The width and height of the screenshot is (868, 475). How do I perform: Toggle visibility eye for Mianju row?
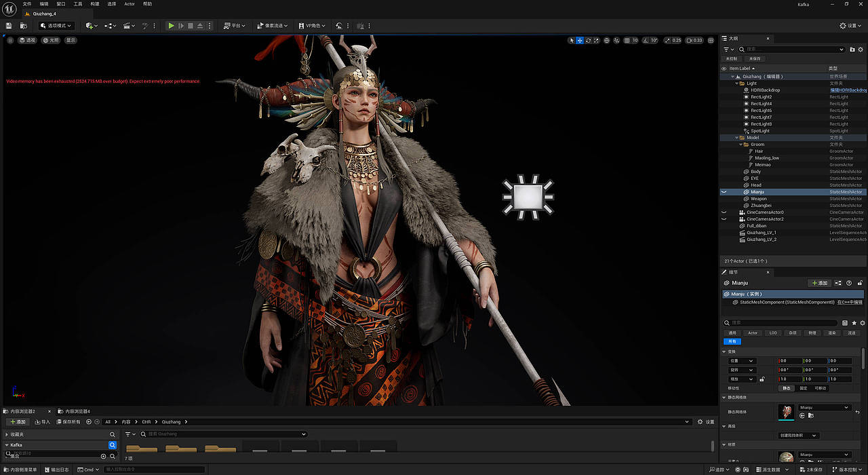(x=724, y=192)
